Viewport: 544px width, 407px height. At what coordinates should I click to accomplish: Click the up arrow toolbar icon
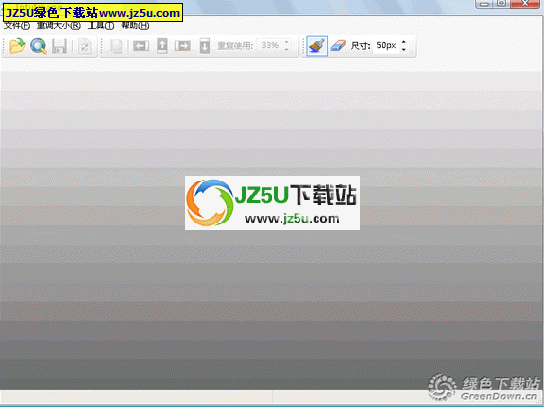pos(162,46)
